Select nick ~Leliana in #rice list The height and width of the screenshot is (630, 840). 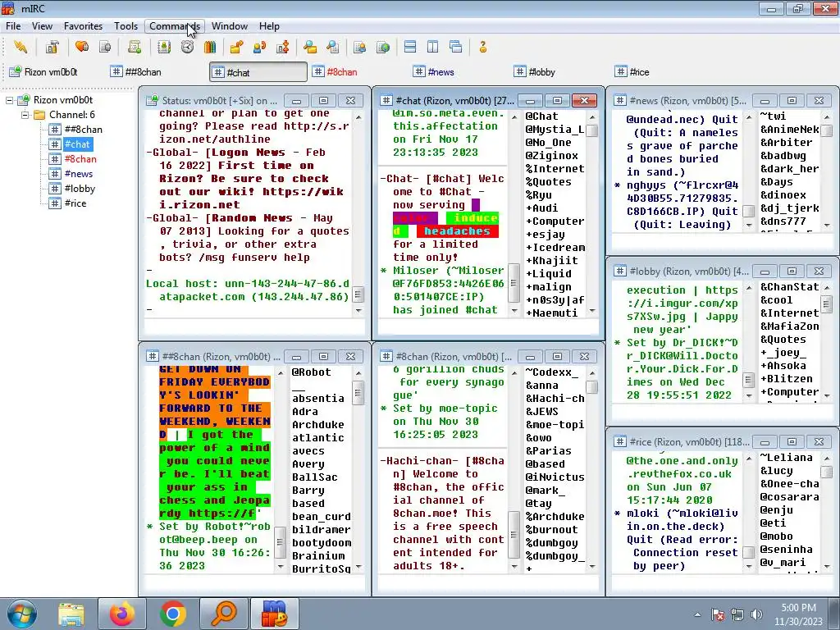[787, 458]
